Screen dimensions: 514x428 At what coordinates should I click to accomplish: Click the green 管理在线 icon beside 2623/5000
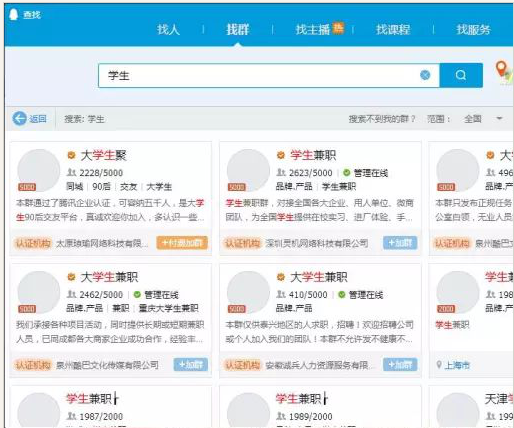point(347,172)
